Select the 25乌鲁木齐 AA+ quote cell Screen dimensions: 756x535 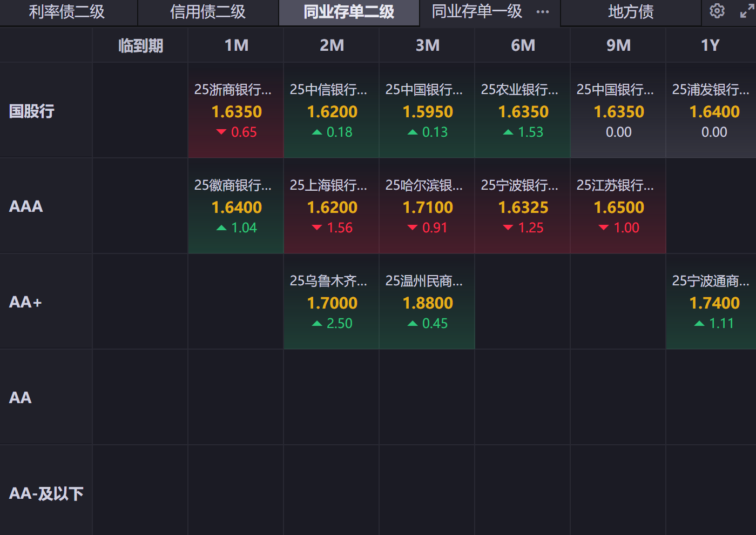pos(332,302)
